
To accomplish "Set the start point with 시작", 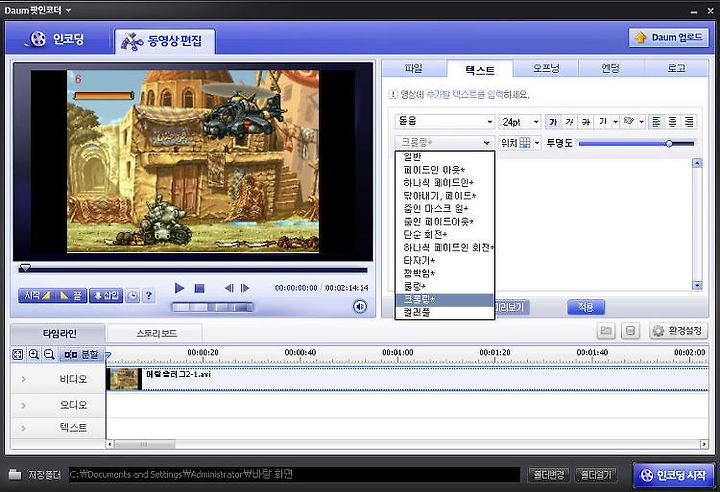I will 36,295.
